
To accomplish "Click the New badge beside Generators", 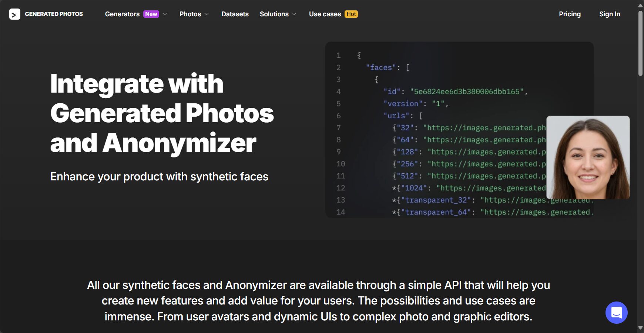I will coord(151,14).
